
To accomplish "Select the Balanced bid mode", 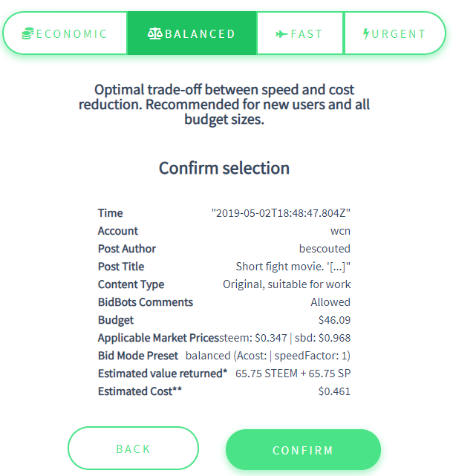I will tap(192, 33).
